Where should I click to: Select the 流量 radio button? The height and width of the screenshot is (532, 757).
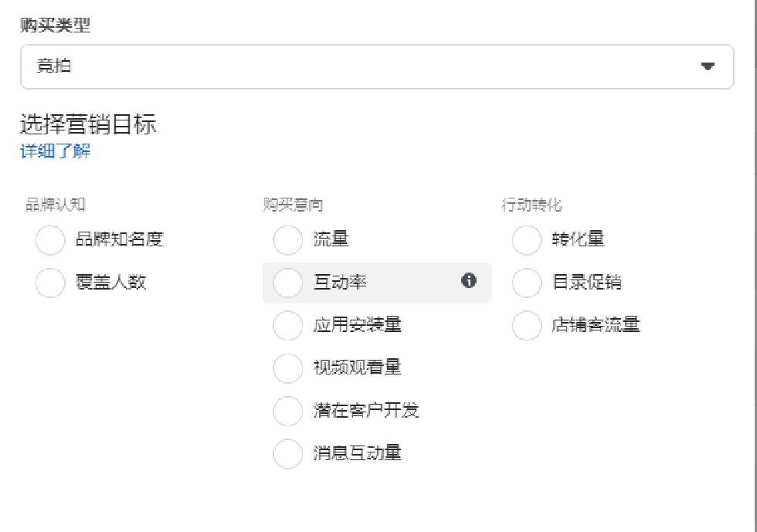[x=287, y=240]
